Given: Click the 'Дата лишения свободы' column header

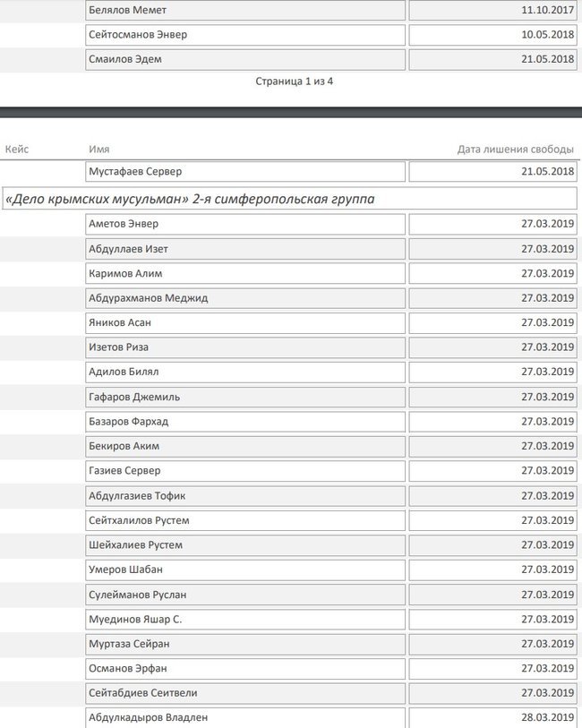Looking at the screenshot, I should tap(515, 150).
